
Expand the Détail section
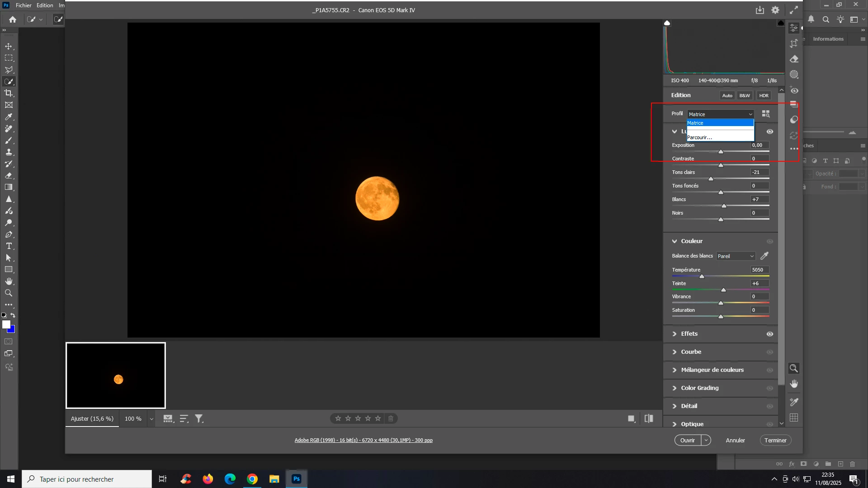(x=689, y=406)
